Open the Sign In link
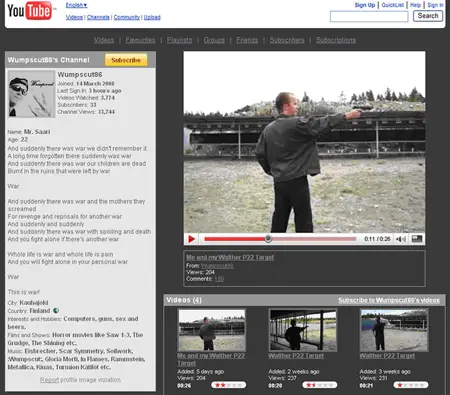The height and width of the screenshot is (395, 450). pos(435,5)
